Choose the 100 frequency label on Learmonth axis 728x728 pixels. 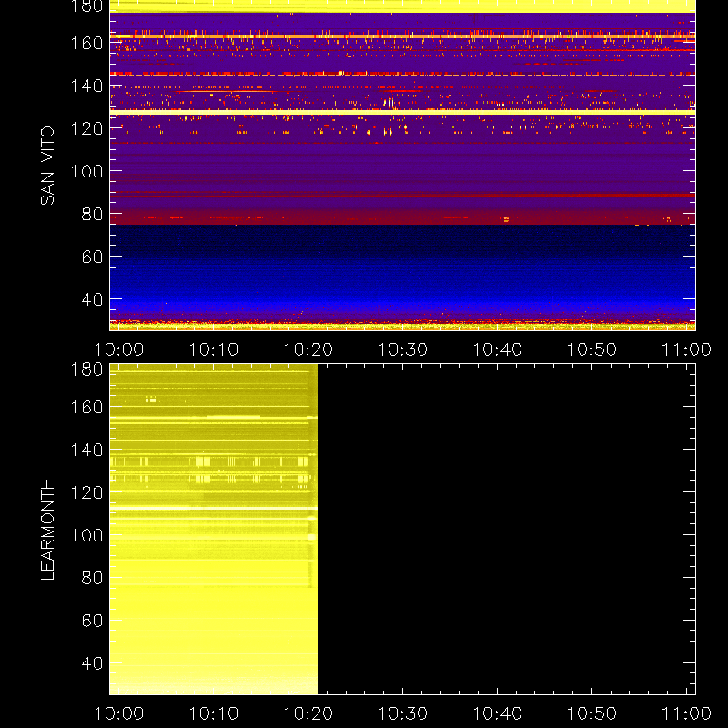pyautogui.click(x=86, y=535)
